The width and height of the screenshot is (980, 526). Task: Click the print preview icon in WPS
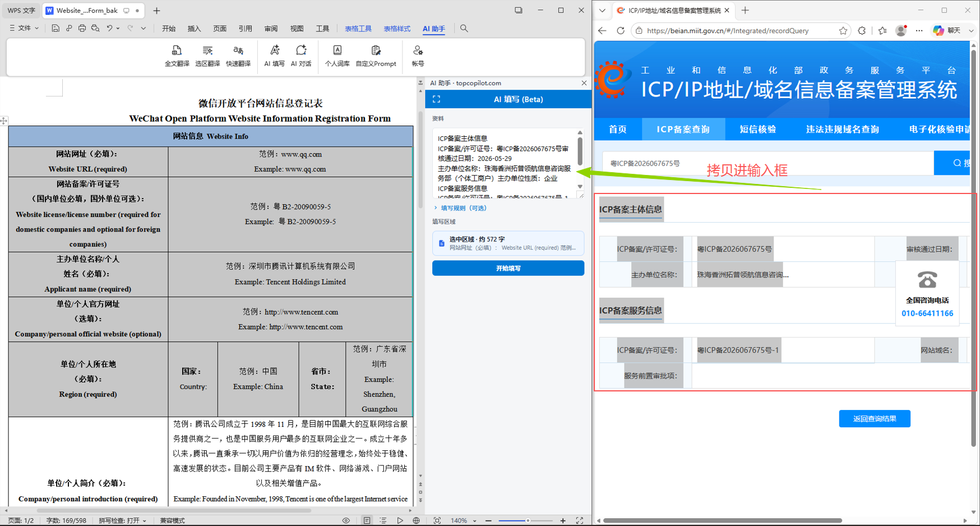pos(95,28)
